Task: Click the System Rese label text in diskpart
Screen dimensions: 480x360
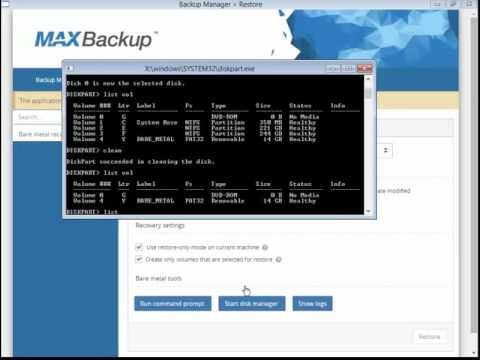Action: pyautogui.click(x=157, y=122)
